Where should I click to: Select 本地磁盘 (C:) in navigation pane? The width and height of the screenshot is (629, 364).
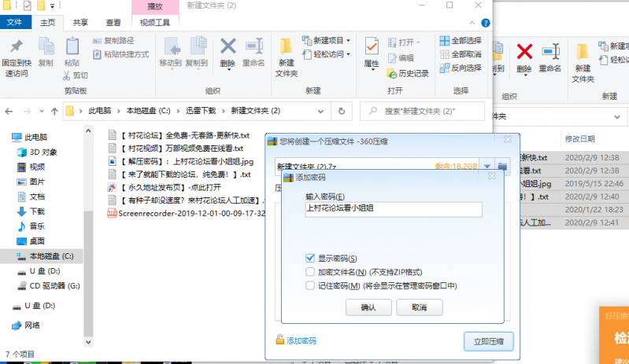(x=50, y=256)
